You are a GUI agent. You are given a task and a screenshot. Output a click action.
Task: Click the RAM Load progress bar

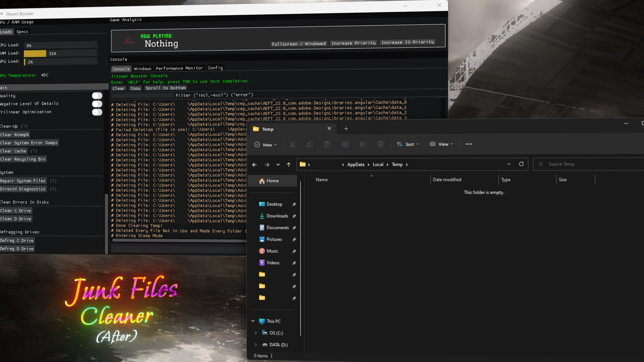pyautogui.click(x=60, y=53)
